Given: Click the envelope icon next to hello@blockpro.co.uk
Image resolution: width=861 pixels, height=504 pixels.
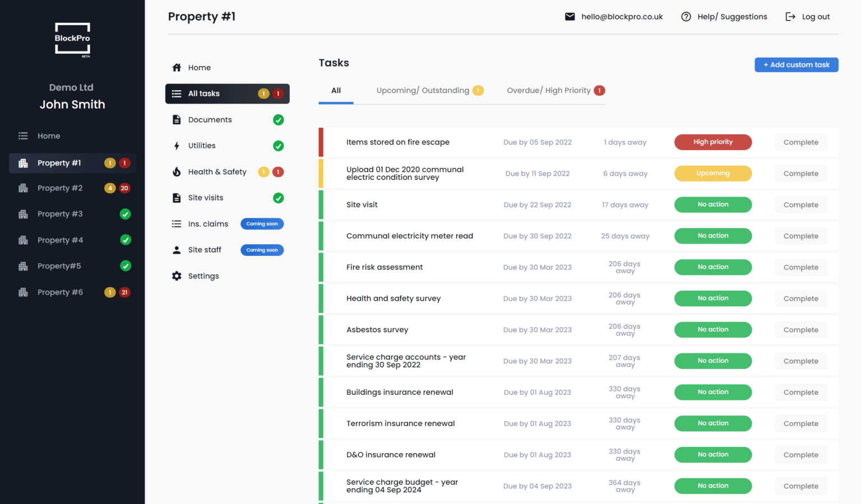Looking at the screenshot, I should tap(570, 16).
